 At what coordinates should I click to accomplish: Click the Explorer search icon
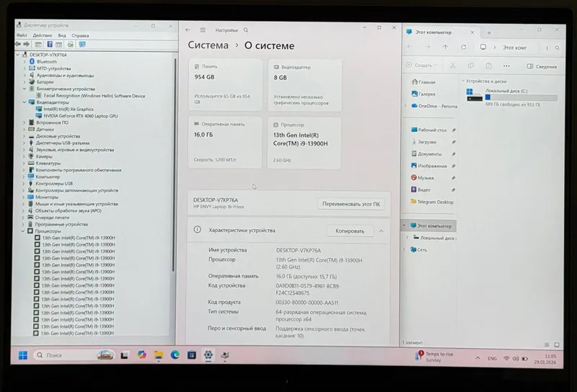[x=558, y=48]
